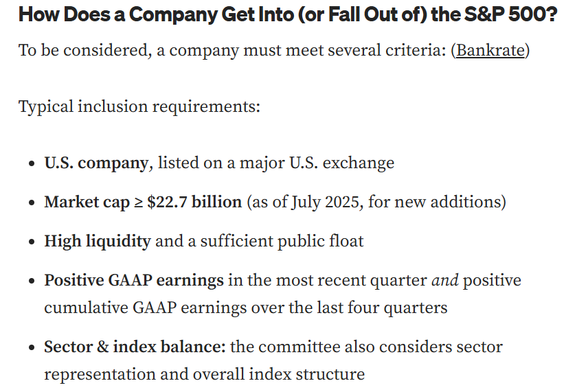Click the '(as of July 2025, for new additions)' note
Viewport: 566px width, 392px height.
pos(376,203)
